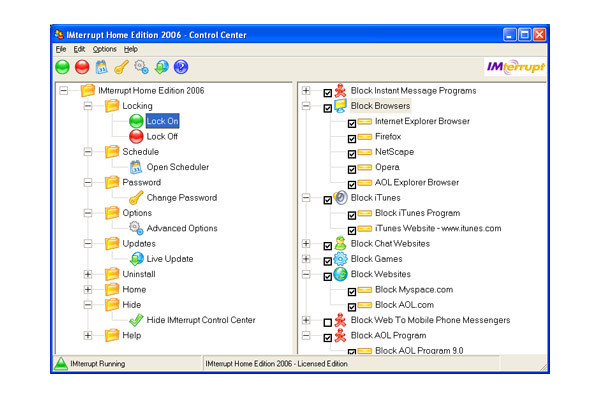600x400 pixels.
Task: Click the green triangle IMterrupt Running status icon
Action: 61,363
